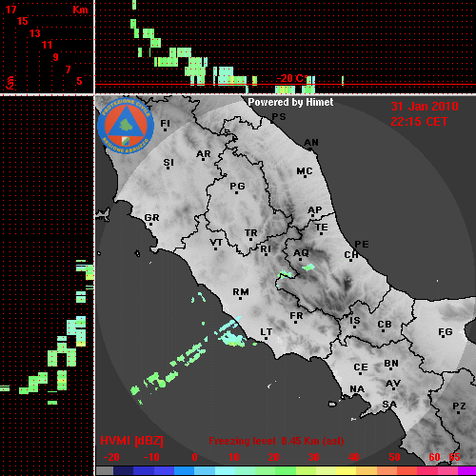Click the 9 km height axis label
This screenshot has width=476, height=476.
(x=56, y=57)
